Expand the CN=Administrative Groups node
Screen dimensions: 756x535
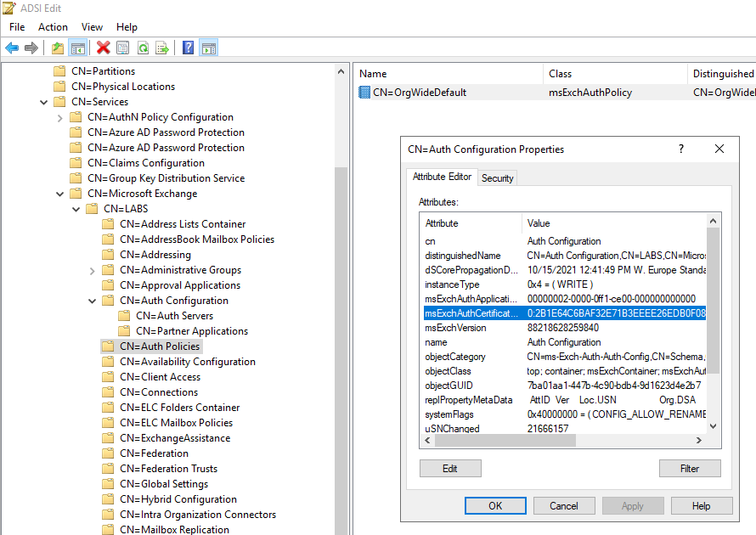[92, 270]
